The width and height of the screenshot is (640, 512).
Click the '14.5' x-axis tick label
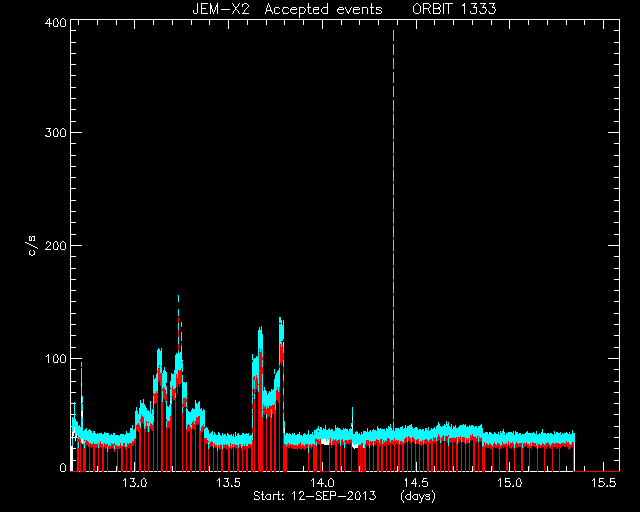pyautogui.click(x=416, y=483)
